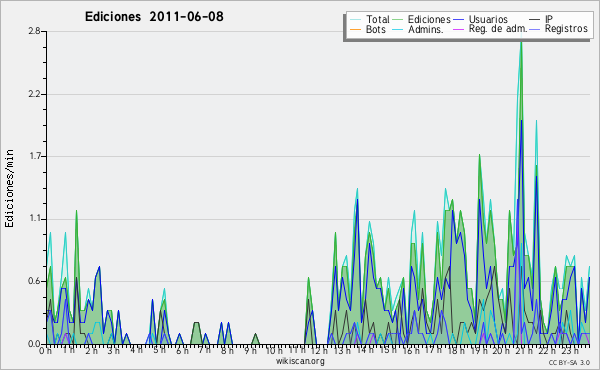The width and height of the screenshot is (600, 370).
Task: Click the 2.8 value on the vertical axis
Action: coord(34,31)
